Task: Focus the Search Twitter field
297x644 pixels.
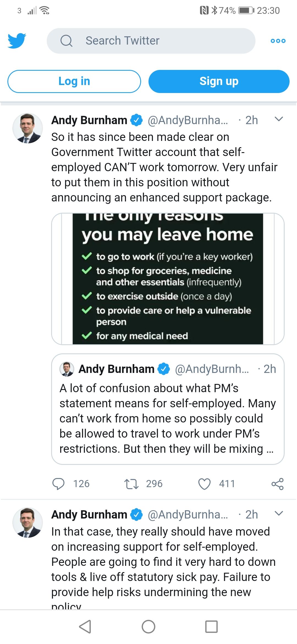Action: pos(151,41)
